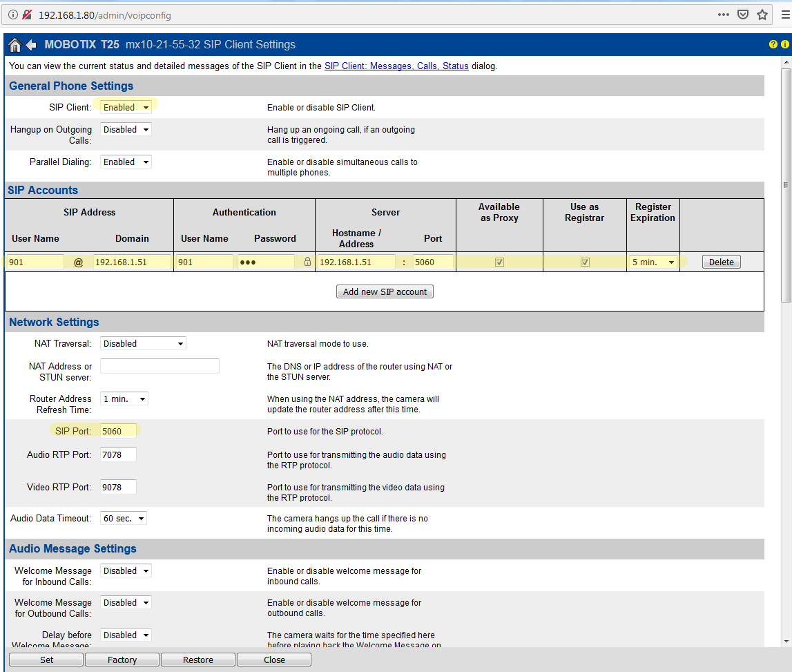Save page to Pocket icon
The width and height of the screenshot is (792, 672).
coord(743,15)
